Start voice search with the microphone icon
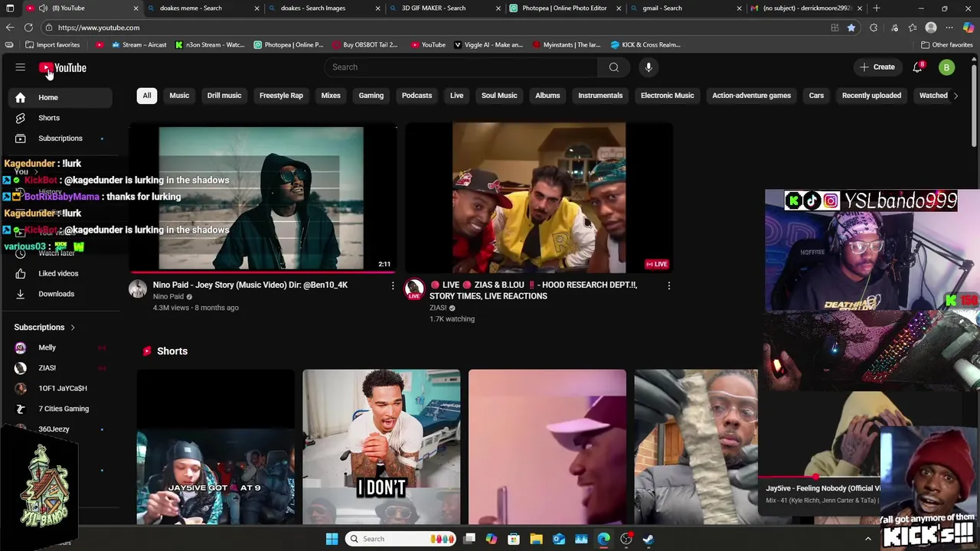Image resolution: width=980 pixels, height=551 pixels. 648,67
